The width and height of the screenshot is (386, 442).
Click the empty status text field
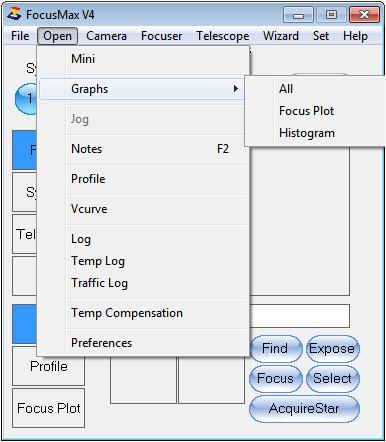tap(300, 316)
